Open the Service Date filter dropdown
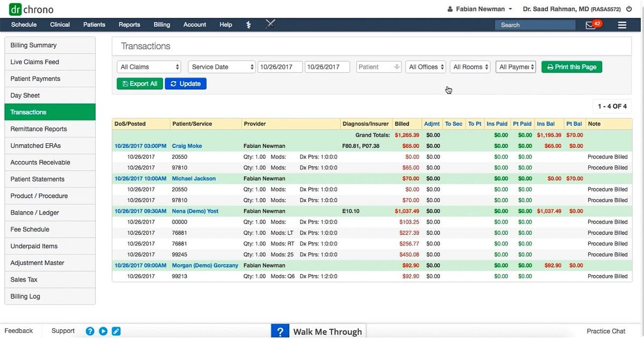The image size is (644, 362). click(x=222, y=67)
